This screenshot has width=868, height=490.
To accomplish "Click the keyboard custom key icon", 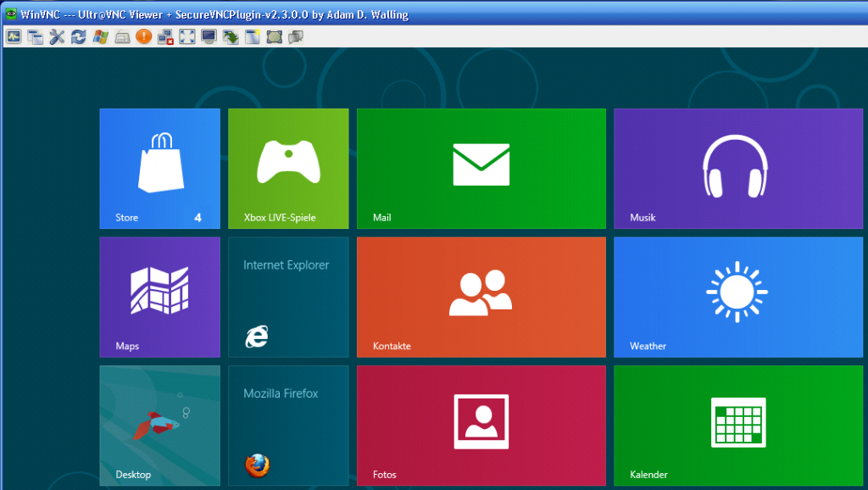I will coord(122,37).
